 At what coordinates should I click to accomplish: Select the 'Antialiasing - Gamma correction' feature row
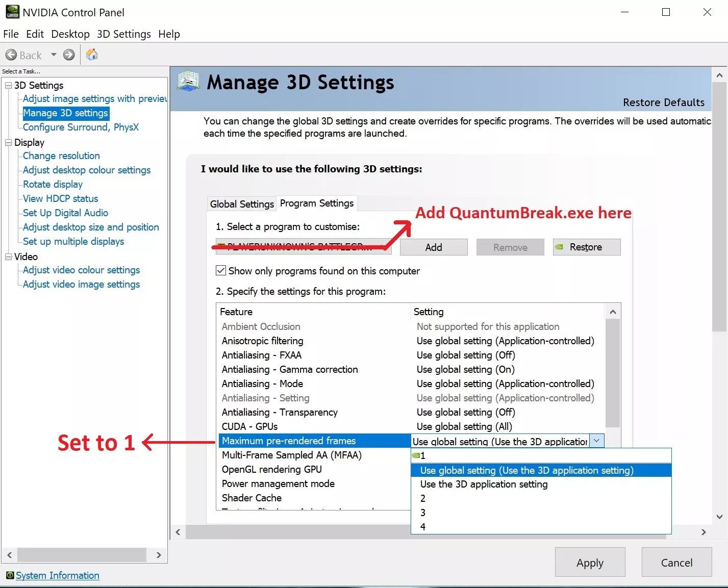(411, 369)
